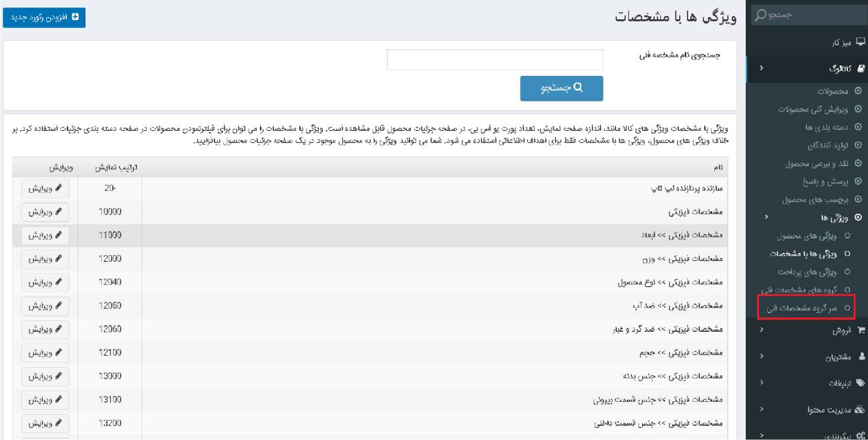
Task: Click the افزودن رکورد جدید button
Action: tap(46, 15)
